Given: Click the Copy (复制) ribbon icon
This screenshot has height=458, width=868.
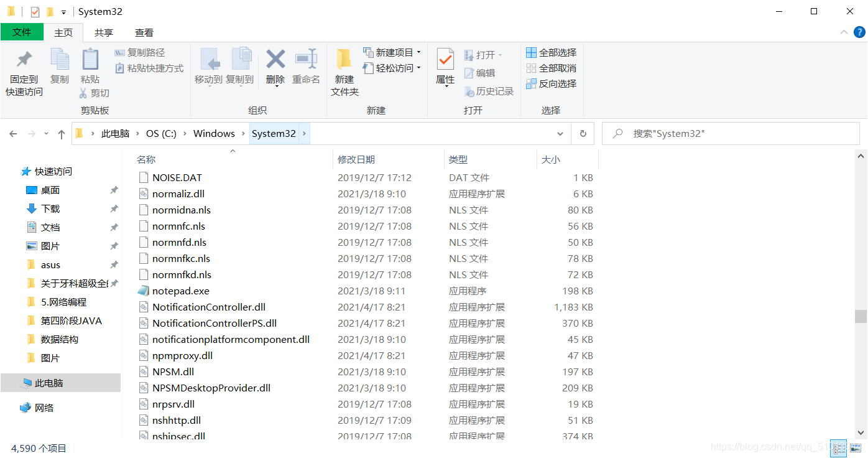Looking at the screenshot, I should pos(60,59).
